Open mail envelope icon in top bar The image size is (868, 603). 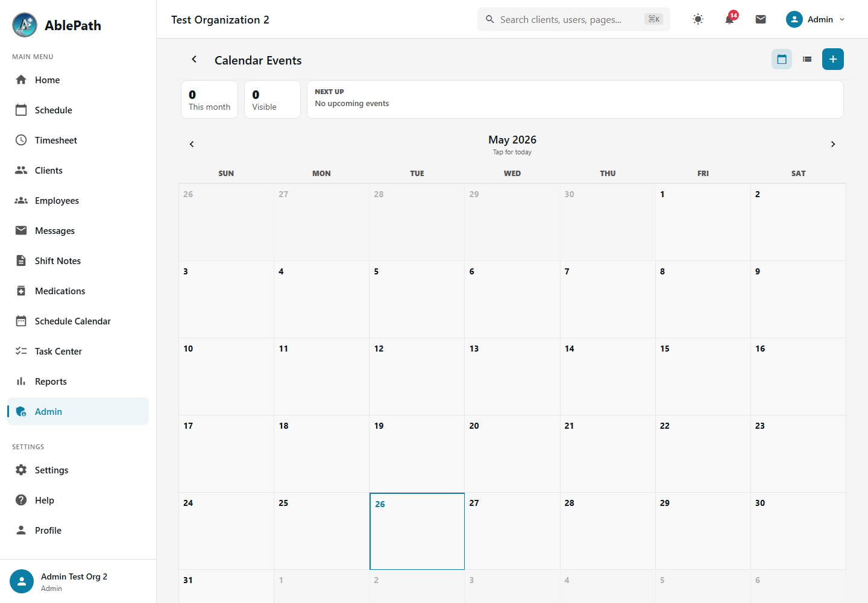point(761,19)
